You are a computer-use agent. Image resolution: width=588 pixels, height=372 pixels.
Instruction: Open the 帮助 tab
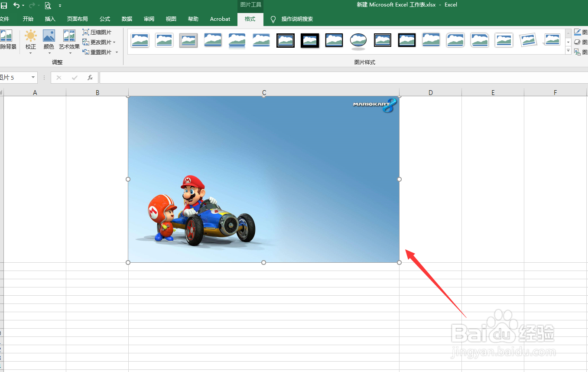[193, 19]
